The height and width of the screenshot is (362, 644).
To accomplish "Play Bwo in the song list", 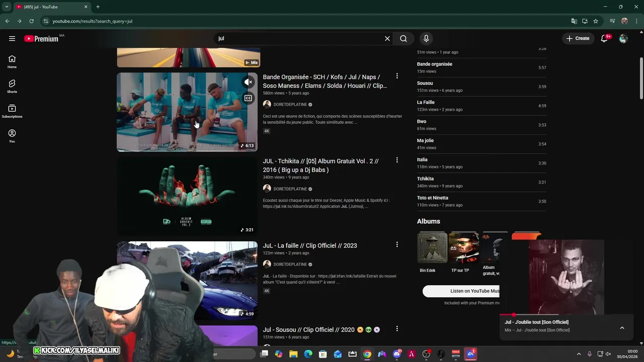I will [x=481, y=125].
